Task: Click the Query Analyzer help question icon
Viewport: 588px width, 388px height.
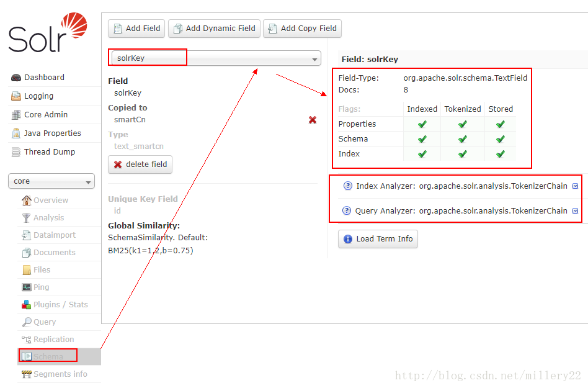Action: pos(347,211)
